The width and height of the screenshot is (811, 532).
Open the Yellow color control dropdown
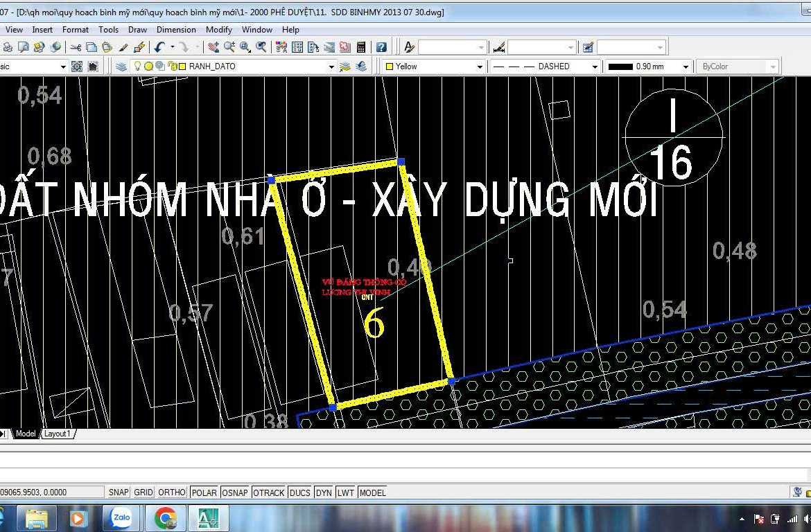[x=479, y=66]
